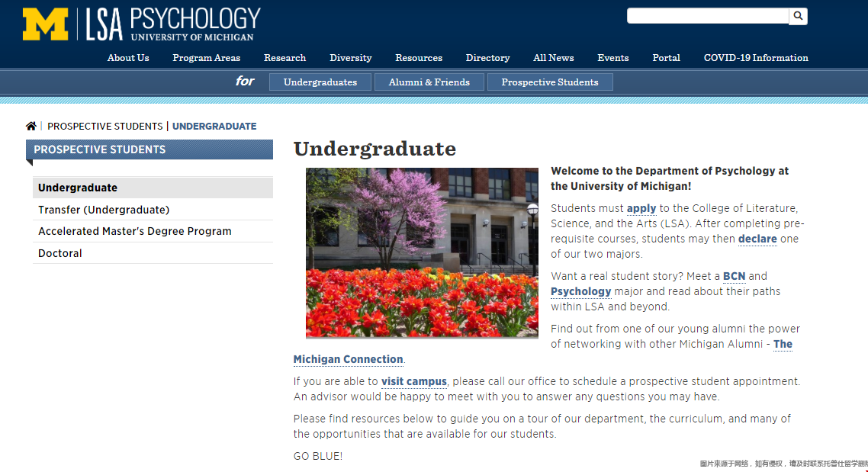Screen dimensions: 868x472
Task: Open the 'visit campus' link
Action: pos(414,381)
